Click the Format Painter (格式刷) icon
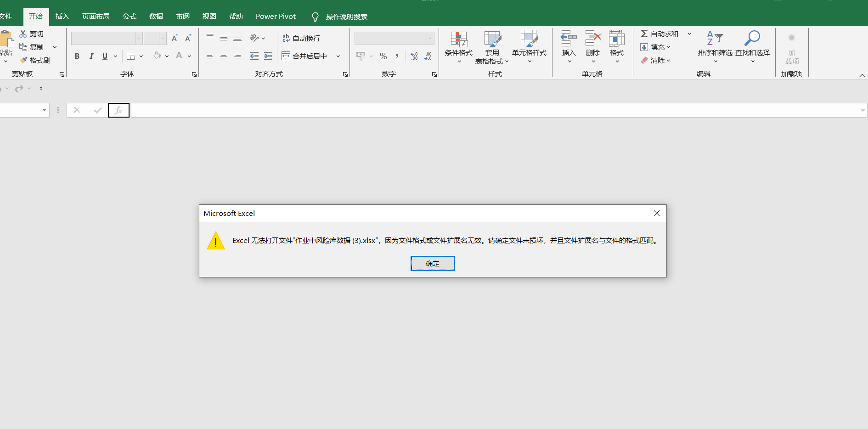Viewport: 868px width, 429px height. pos(24,60)
